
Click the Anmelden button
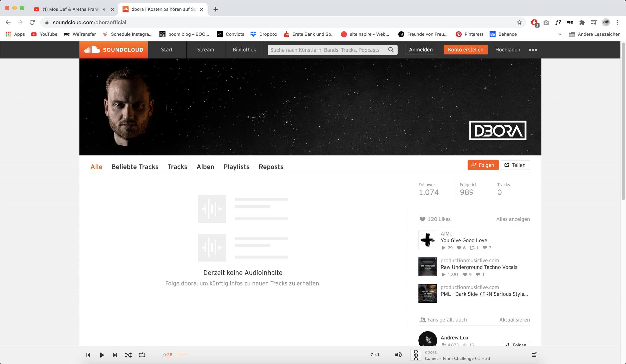(x=421, y=50)
